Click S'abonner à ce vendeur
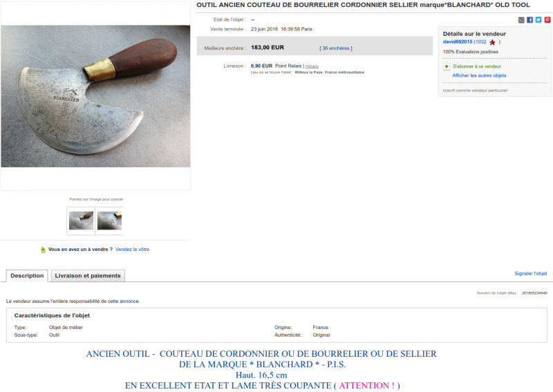Image resolution: width=553 pixels, height=392 pixels. coord(477,66)
